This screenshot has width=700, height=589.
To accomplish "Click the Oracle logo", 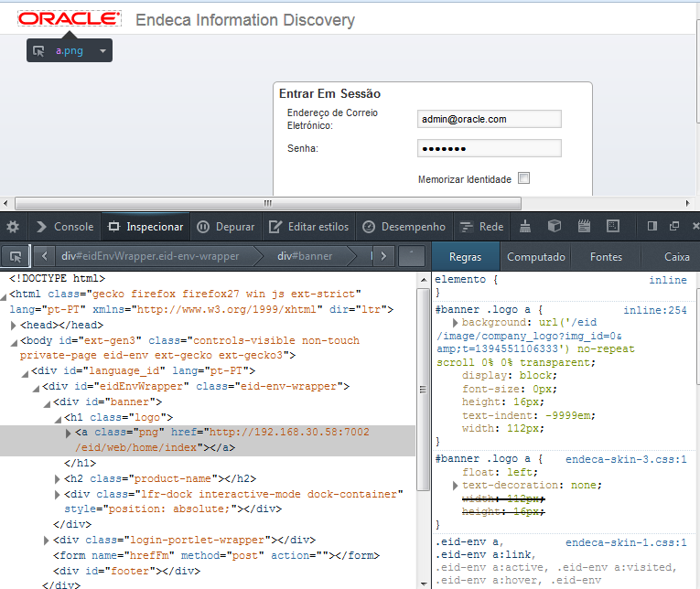I will coord(70,19).
